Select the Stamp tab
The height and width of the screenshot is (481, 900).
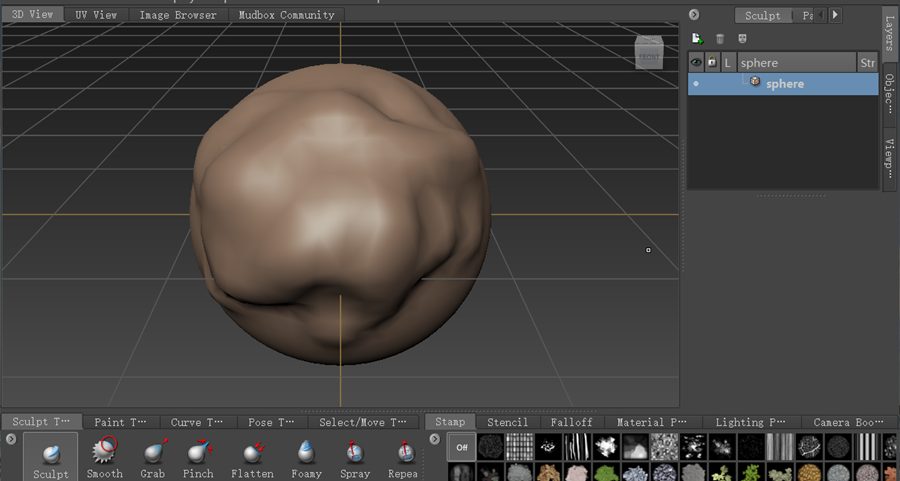tap(450, 421)
